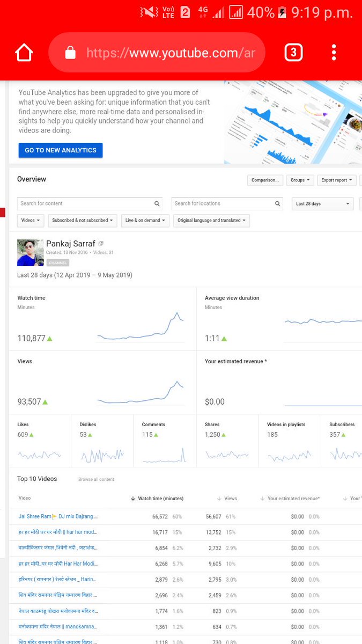The image size is (362, 644).
Task: Click watch time value 66,572
Action: pos(160,516)
